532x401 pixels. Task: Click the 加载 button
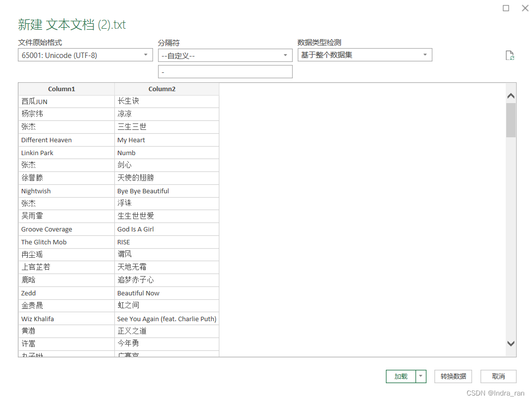(401, 376)
